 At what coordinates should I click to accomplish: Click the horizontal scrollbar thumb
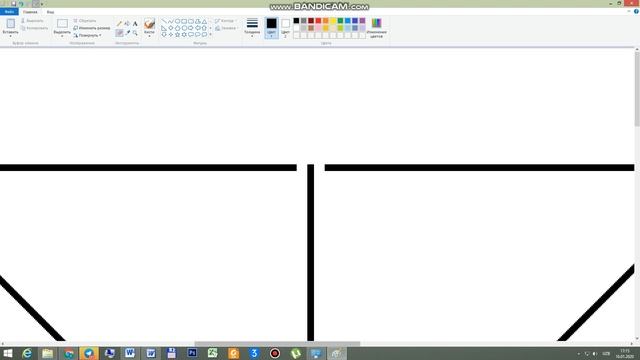277,344
